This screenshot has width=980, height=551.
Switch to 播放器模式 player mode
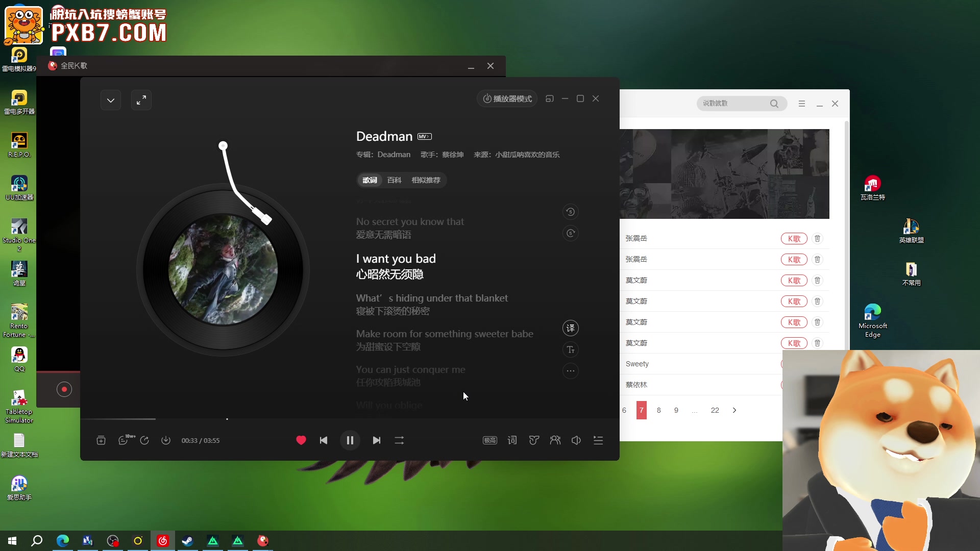507,98
